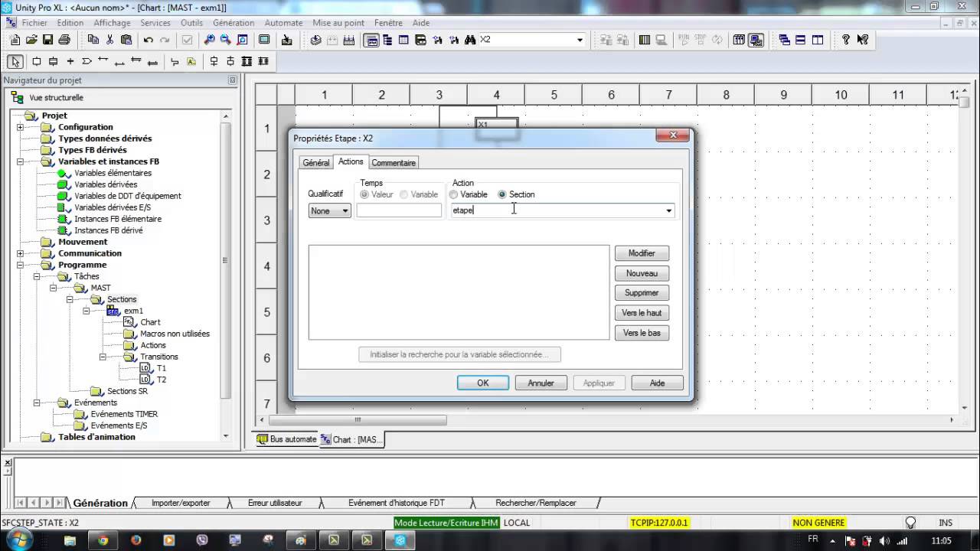Select the Tables d'animation tree item
The image size is (980, 551).
click(x=96, y=437)
